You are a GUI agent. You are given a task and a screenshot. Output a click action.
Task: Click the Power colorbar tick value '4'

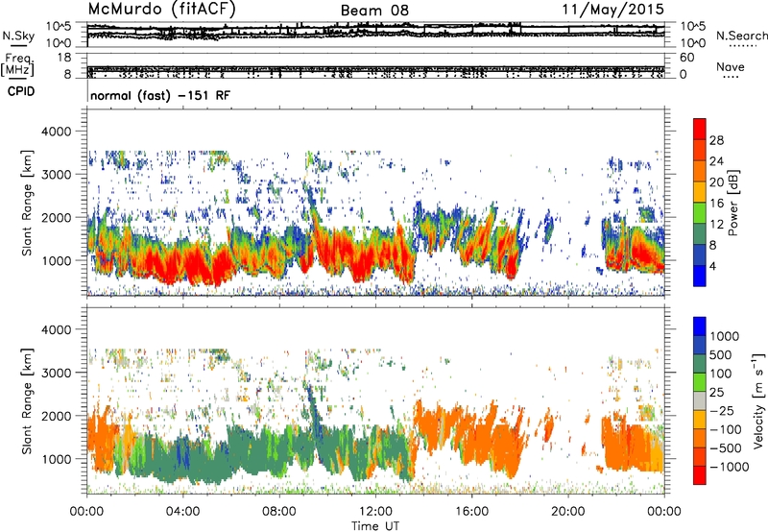712,266
